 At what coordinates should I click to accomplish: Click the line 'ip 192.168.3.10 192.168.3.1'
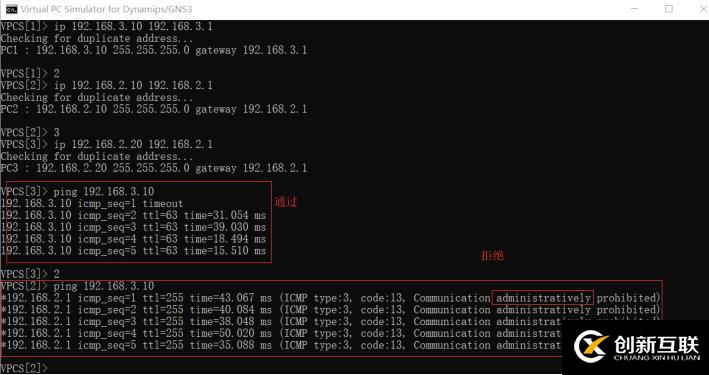pos(107,27)
